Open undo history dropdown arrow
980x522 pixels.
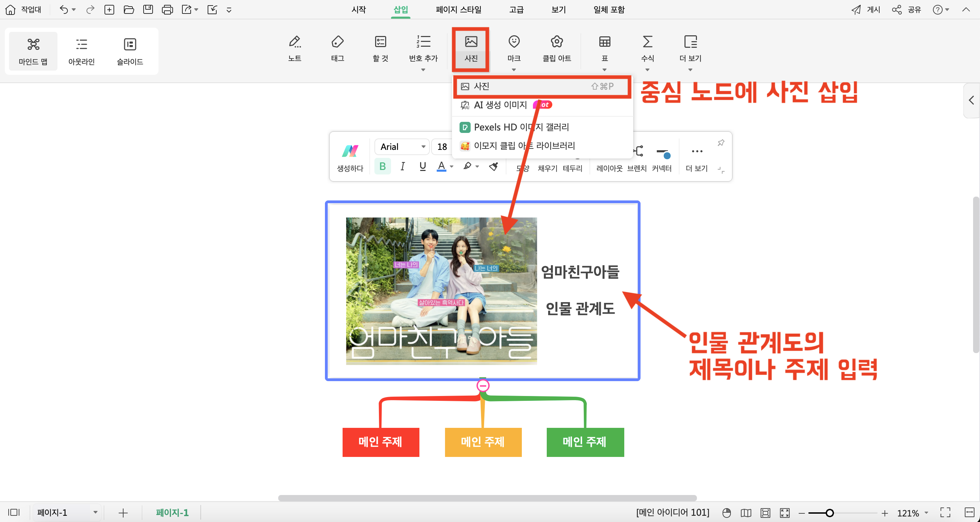click(74, 10)
